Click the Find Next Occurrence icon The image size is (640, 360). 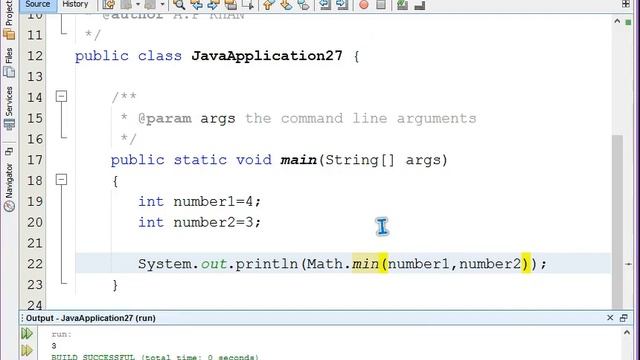click(x=213, y=4)
